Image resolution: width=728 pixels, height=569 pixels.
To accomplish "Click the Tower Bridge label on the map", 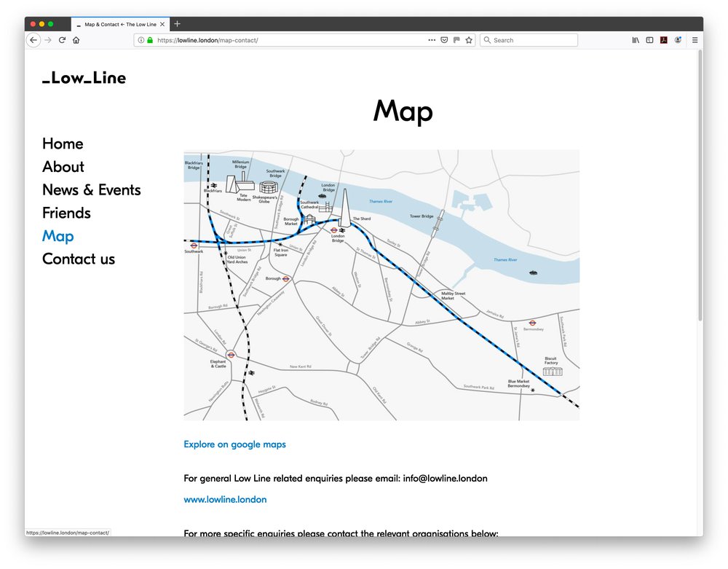I will tap(422, 216).
